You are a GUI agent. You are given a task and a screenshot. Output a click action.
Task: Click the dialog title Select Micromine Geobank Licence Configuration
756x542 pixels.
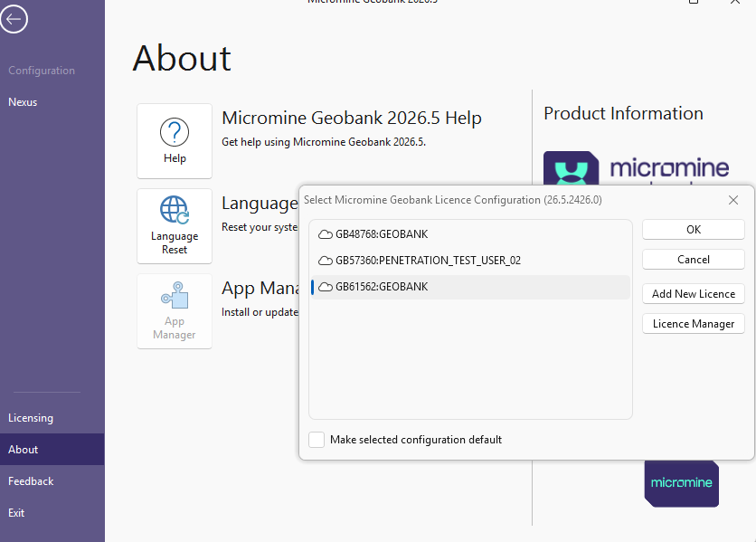(453, 200)
